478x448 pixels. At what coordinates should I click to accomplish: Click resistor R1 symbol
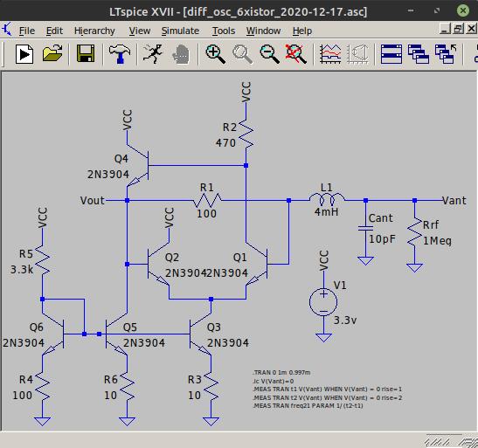pos(207,200)
